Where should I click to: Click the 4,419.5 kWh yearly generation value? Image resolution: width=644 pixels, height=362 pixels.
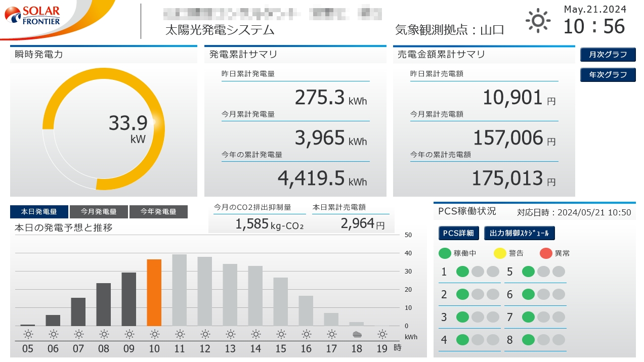tap(322, 178)
